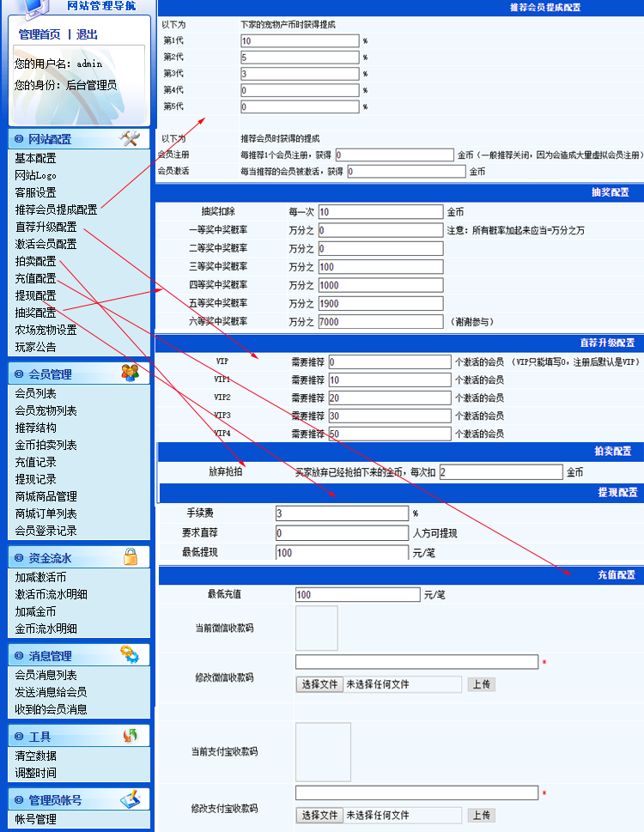The image size is (644, 832).
Task: Click the 最低充值 amount input field
Action: (357, 594)
